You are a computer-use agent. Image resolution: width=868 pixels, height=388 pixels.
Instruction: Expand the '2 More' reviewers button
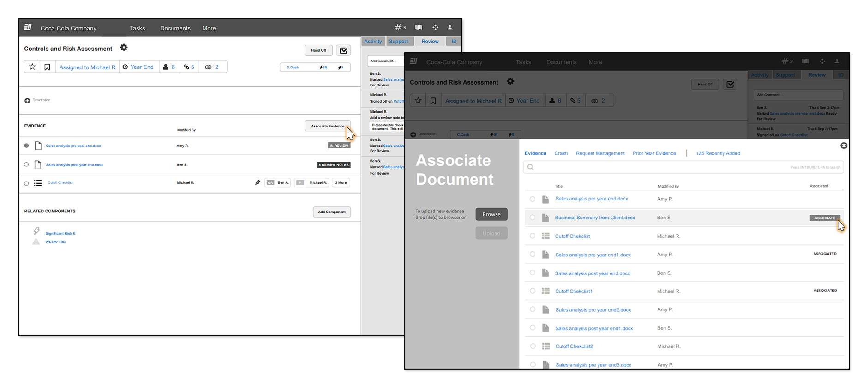pos(341,182)
